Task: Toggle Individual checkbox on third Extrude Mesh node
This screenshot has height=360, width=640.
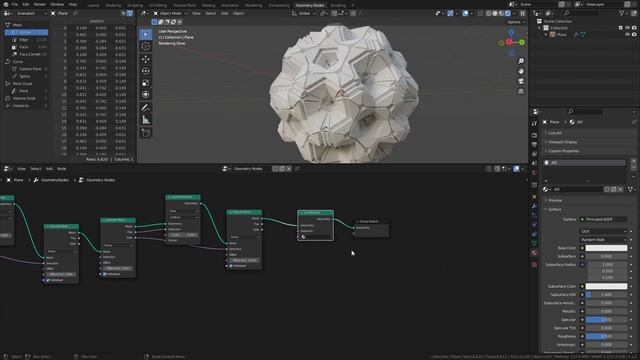Action: pos(231,266)
